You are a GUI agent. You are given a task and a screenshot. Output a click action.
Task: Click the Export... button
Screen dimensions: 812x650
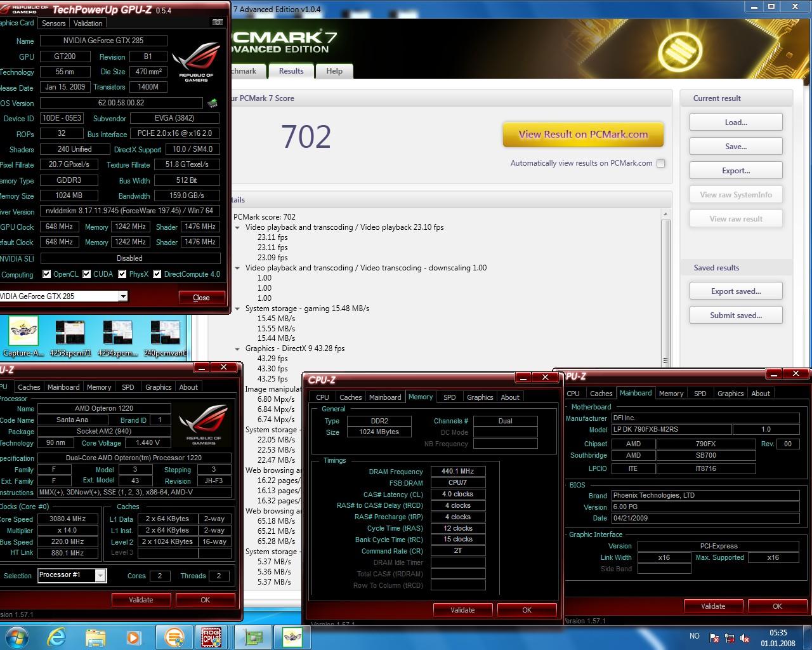click(736, 171)
